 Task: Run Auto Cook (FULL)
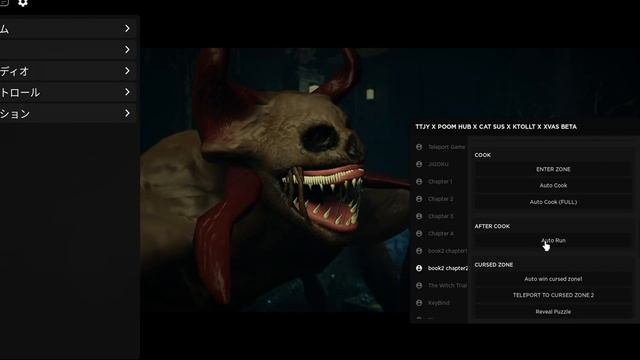coord(553,202)
